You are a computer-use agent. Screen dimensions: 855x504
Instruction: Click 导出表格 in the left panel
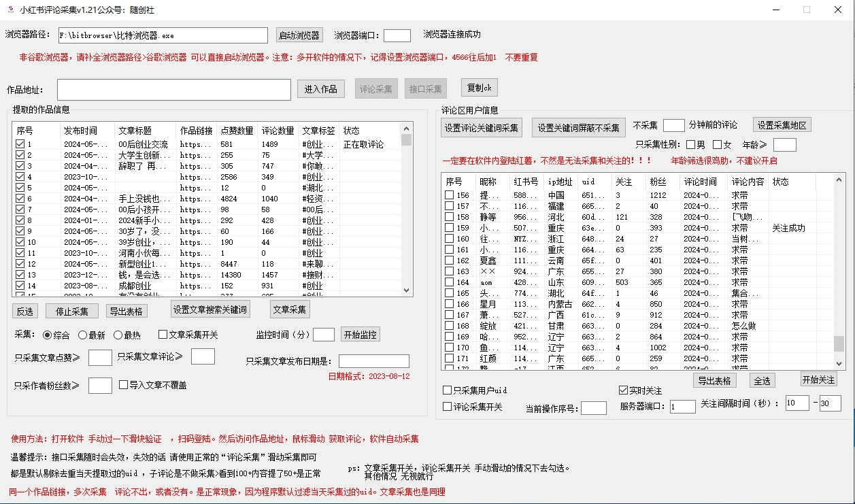(128, 311)
